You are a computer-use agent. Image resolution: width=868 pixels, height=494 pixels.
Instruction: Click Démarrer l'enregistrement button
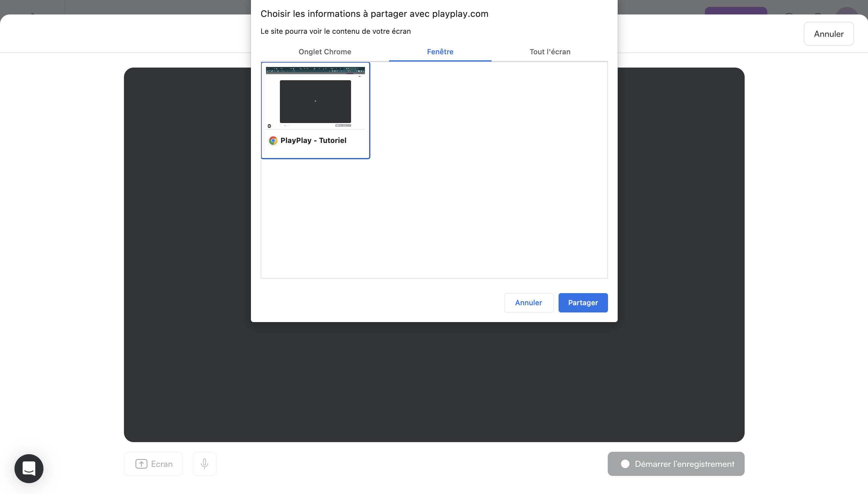(676, 464)
